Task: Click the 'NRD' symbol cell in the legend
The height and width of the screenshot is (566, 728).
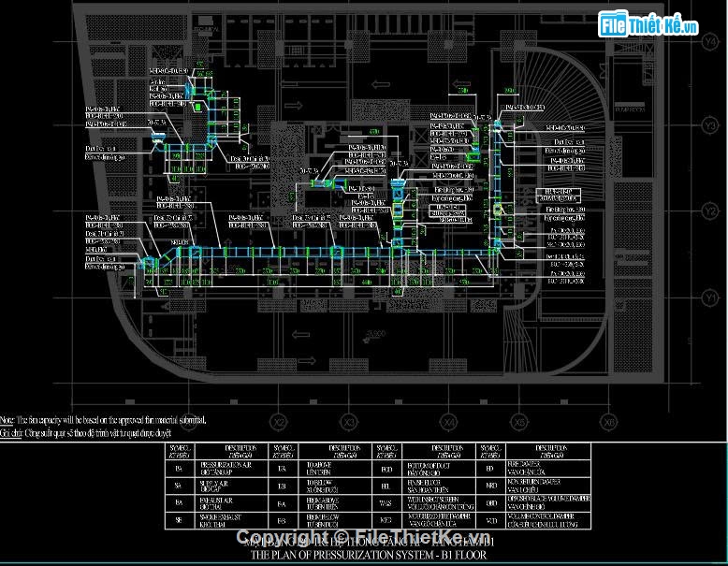Action: pos(491,486)
